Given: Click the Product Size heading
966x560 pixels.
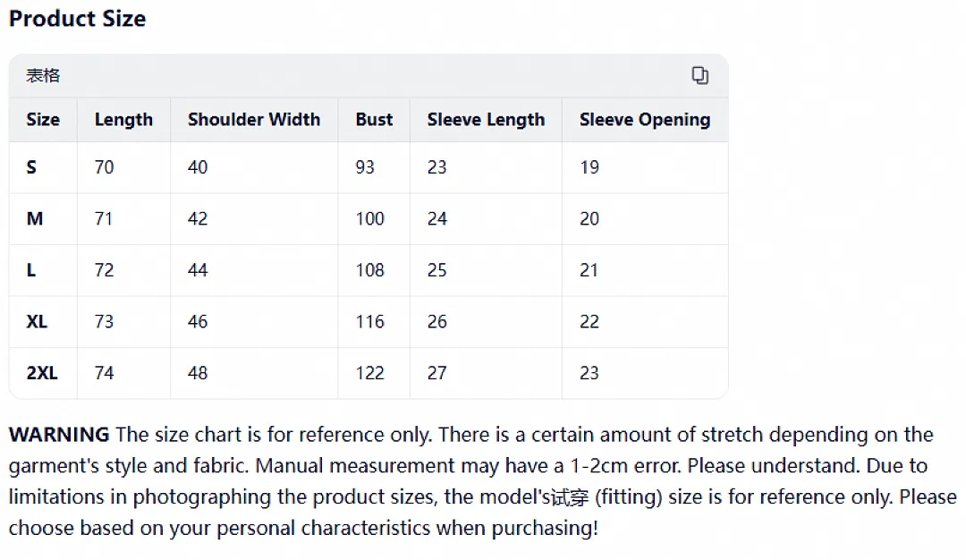Looking at the screenshot, I should pyautogui.click(x=78, y=19).
